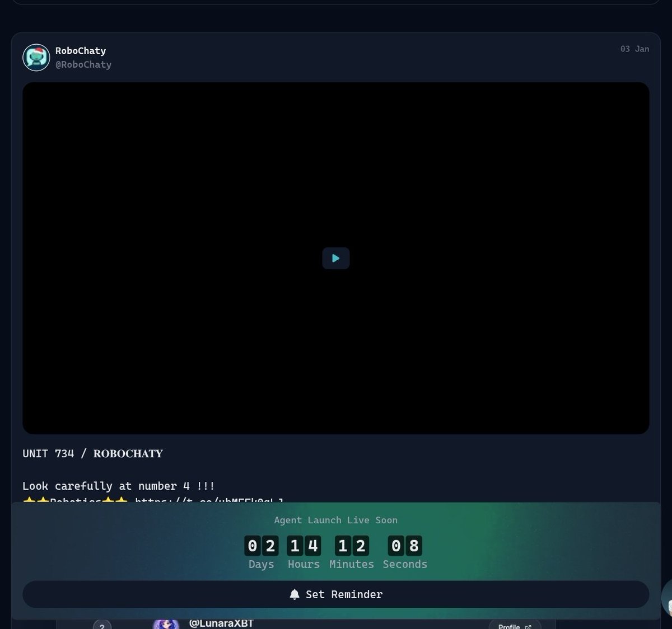672x629 pixels.
Task: Click the Minutes countdown value
Action: (352, 546)
